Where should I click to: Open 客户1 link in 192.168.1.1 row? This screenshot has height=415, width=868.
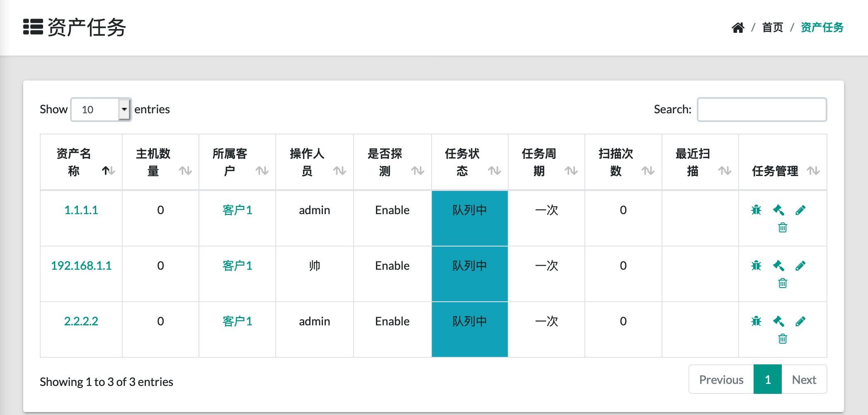(237, 266)
